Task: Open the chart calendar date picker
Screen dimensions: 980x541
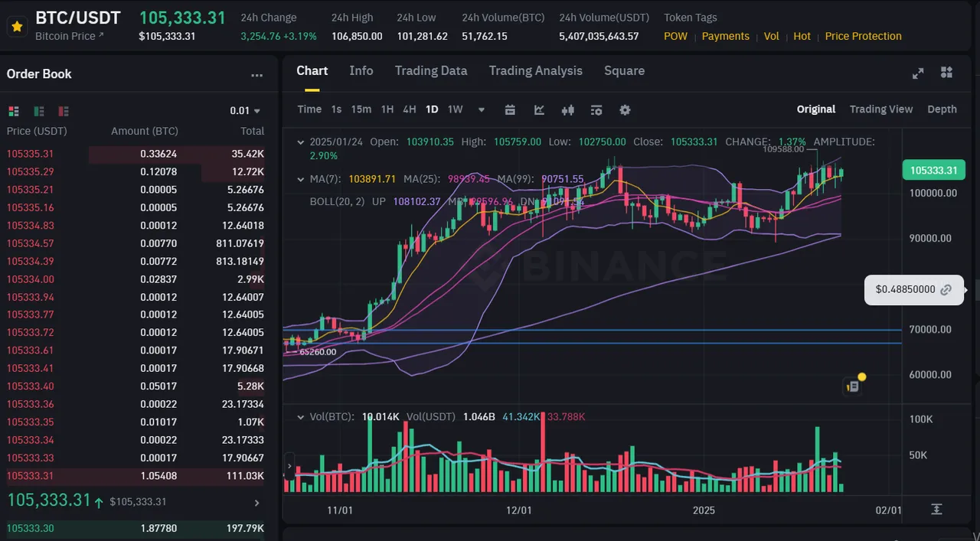Action: [511, 109]
